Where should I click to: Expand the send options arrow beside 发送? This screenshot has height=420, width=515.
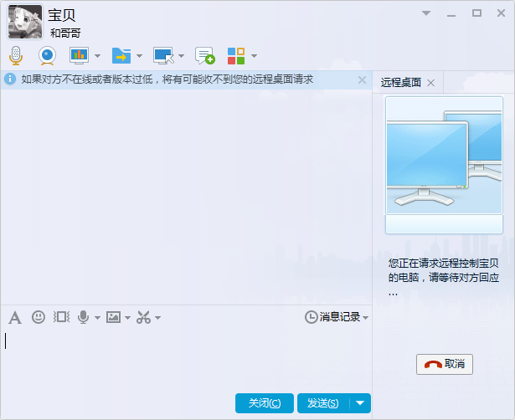[x=360, y=403]
